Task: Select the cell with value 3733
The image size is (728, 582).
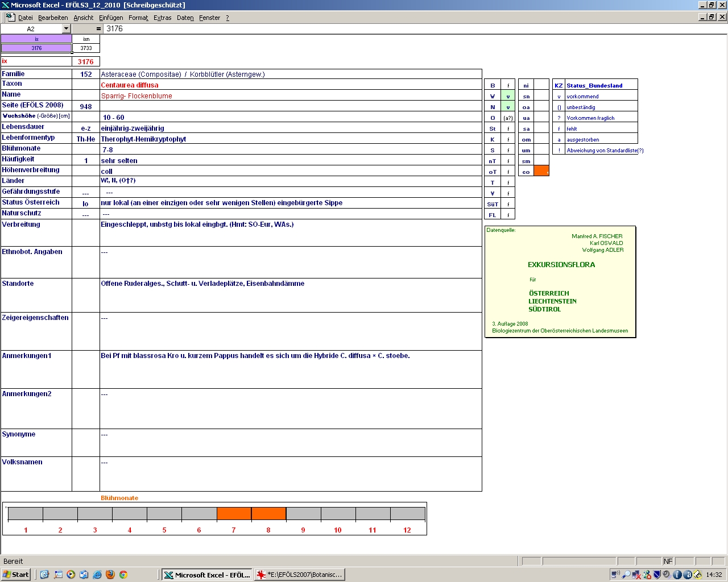Action: 86,48
